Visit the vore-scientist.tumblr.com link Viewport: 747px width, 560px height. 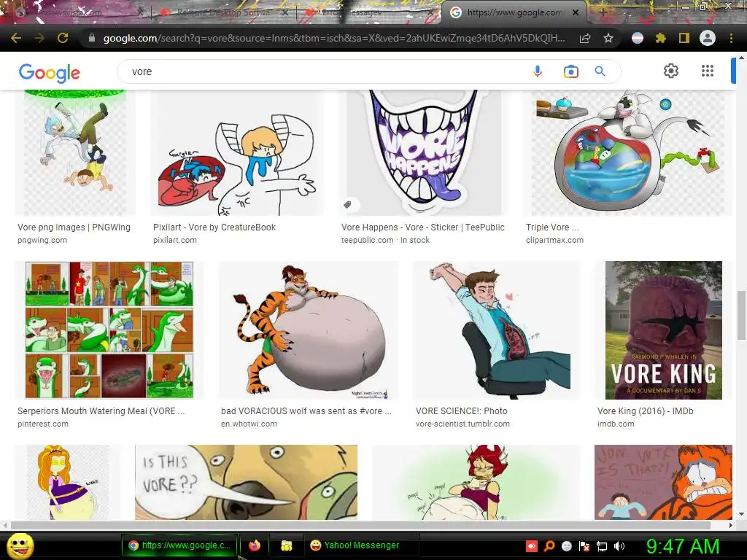pyautogui.click(x=462, y=424)
